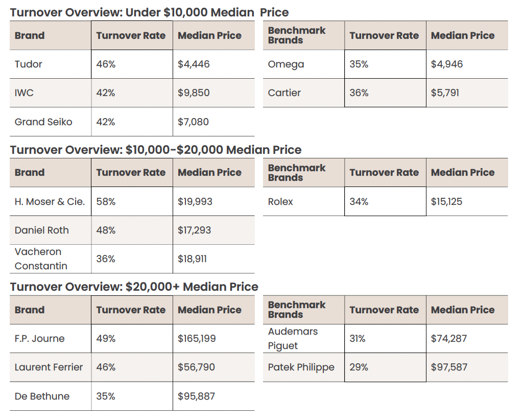Select H. Moser turnover rate 58%
The height and width of the screenshot is (420, 523).
(x=106, y=202)
